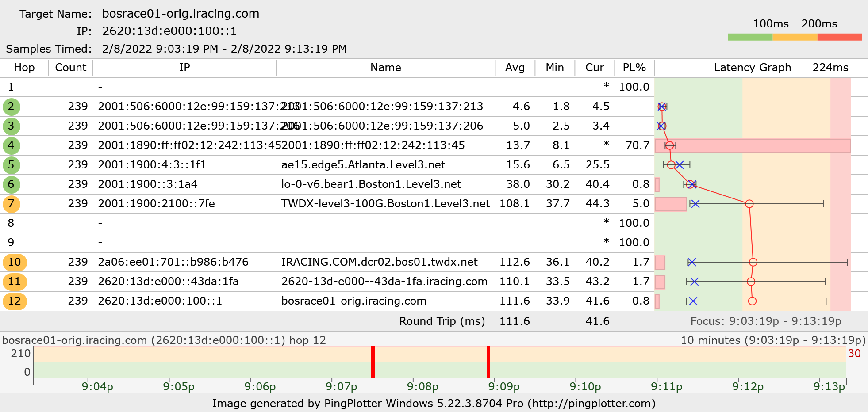Viewport: 868px width, 412px height.
Task: Click the green hop 4 circle
Action: (x=11, y=145)
